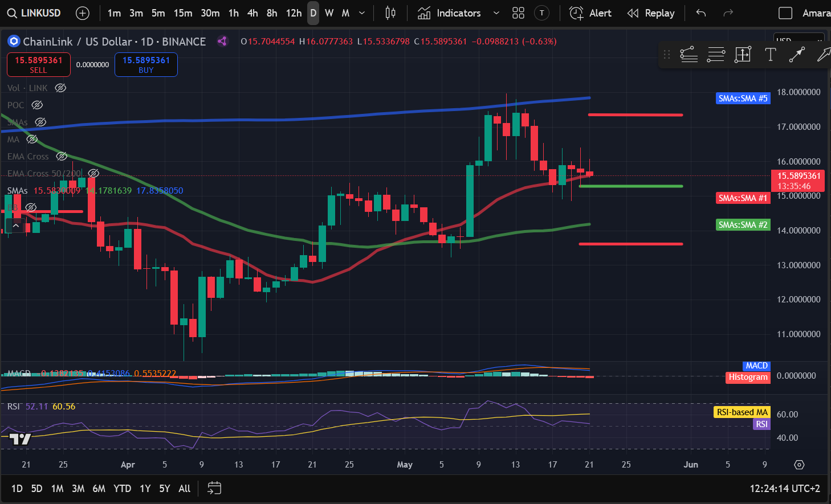
Task: Create a new Alert
Action: click(590, 13)
